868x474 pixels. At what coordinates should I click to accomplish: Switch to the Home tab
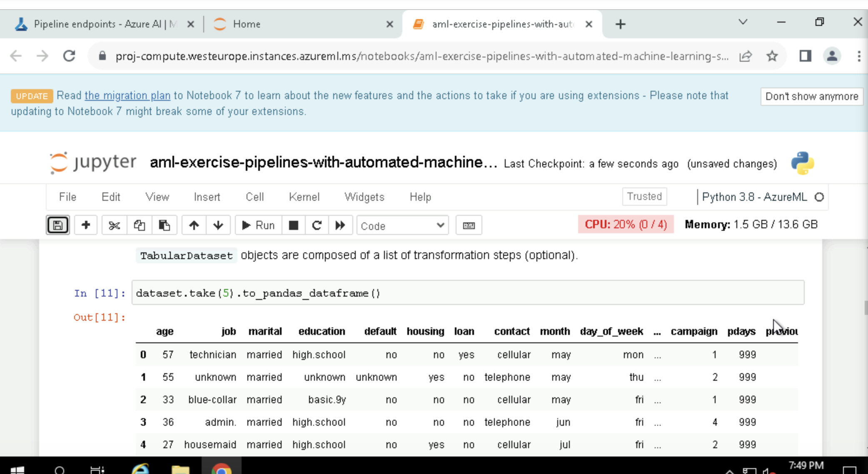[247, 24]
